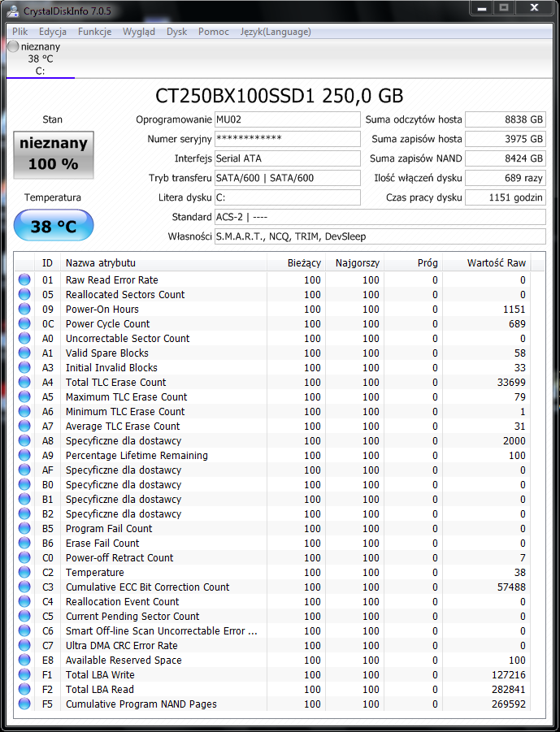
Task: Click the Tryb transferu field SATA/600
Action: [287, 178]
